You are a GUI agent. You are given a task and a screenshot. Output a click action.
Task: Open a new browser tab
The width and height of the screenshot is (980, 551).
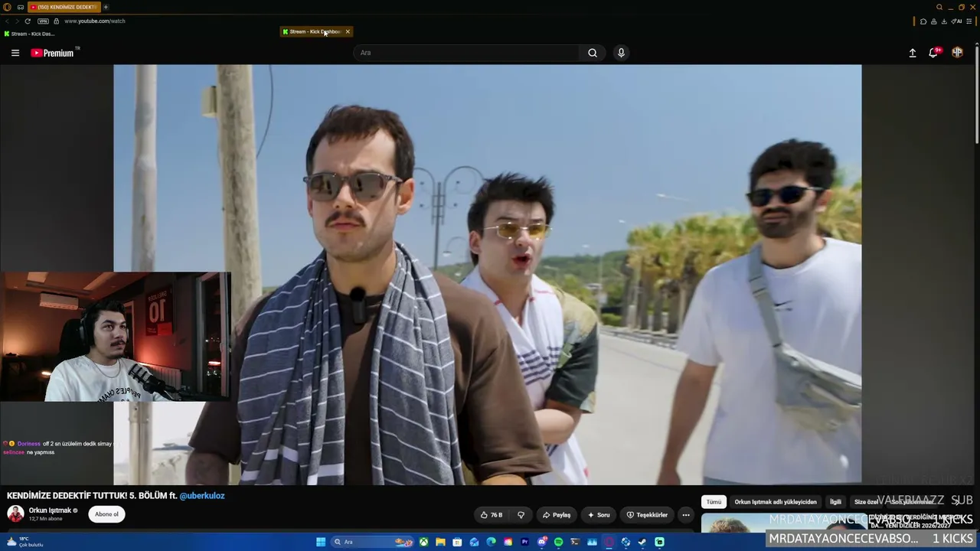(106, 7)
